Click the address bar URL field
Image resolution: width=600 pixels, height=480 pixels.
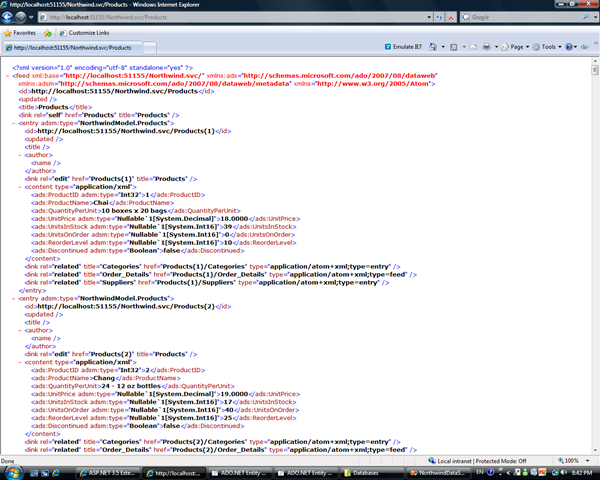point(233,17)
